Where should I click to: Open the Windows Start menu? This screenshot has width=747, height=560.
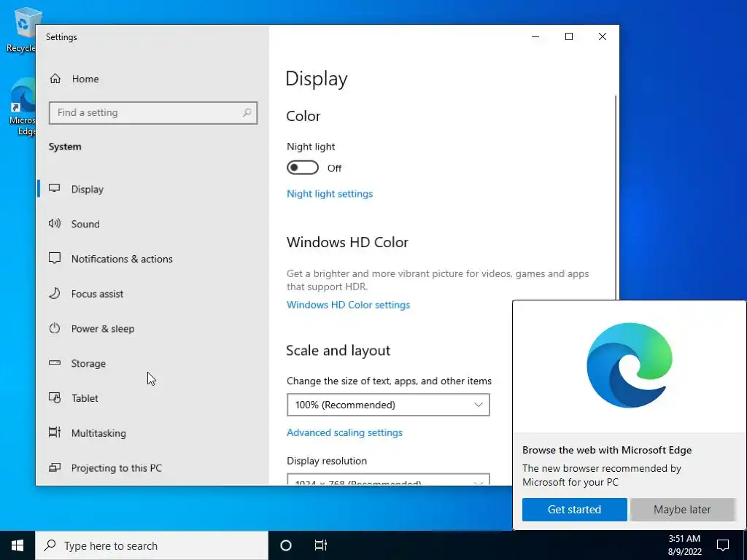[x=18, y=545]
